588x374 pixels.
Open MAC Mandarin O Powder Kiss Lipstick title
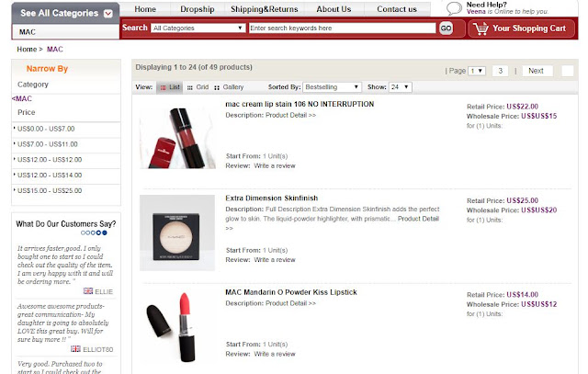coord(291,292)
